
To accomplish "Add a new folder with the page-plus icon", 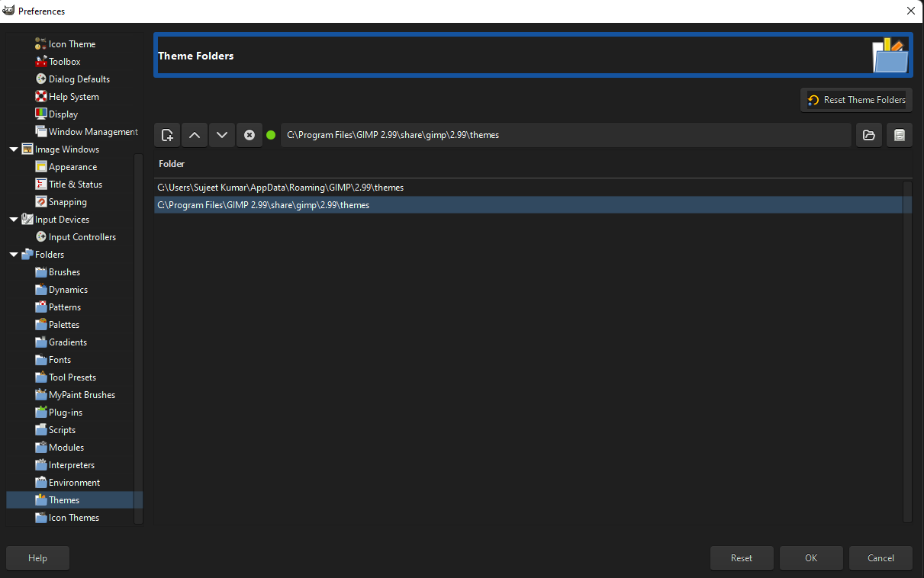I will [x=167, y=135].
